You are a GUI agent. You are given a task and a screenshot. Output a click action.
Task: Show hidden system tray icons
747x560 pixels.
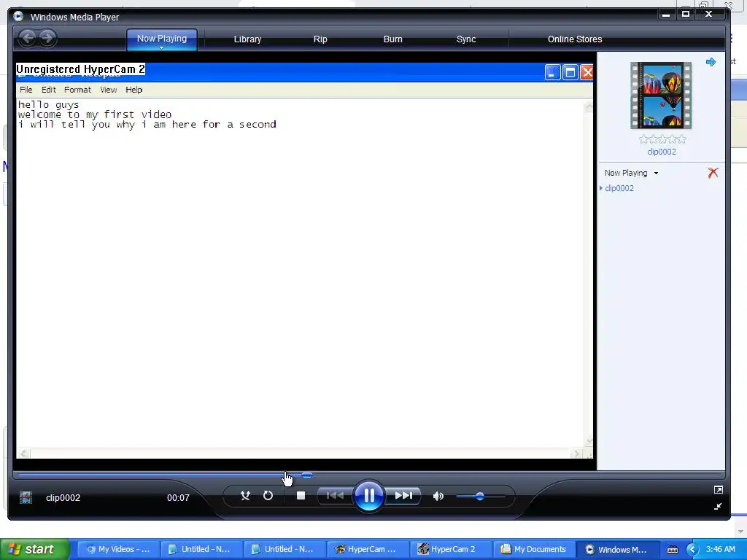coord(692,550)
